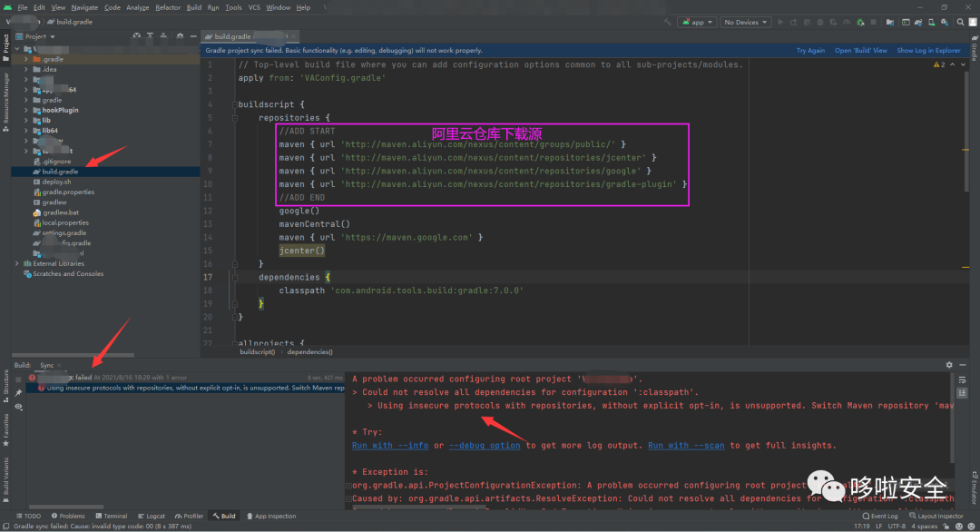Screen dimensions: 980x532
Task: Open the Structure side tab
Action: 5,386
